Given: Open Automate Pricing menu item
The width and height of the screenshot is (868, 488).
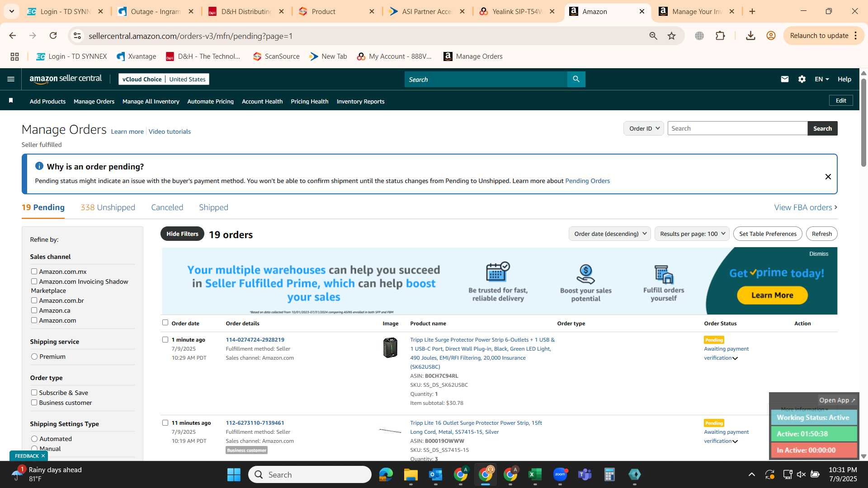Looking at the screenshot, I should tap(210, 101).
